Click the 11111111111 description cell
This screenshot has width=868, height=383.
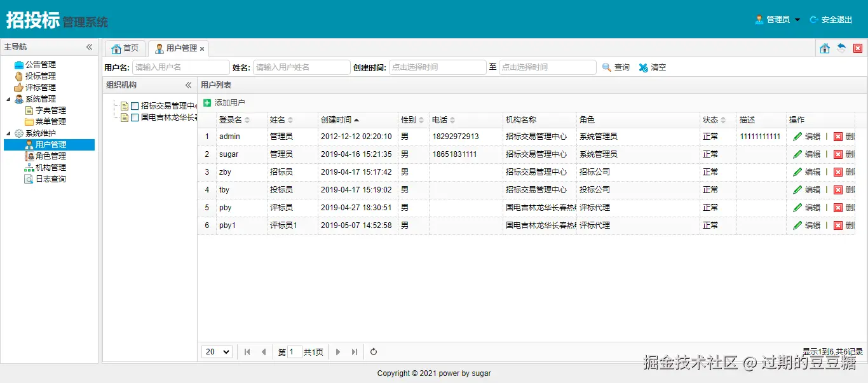click(760, 137)
